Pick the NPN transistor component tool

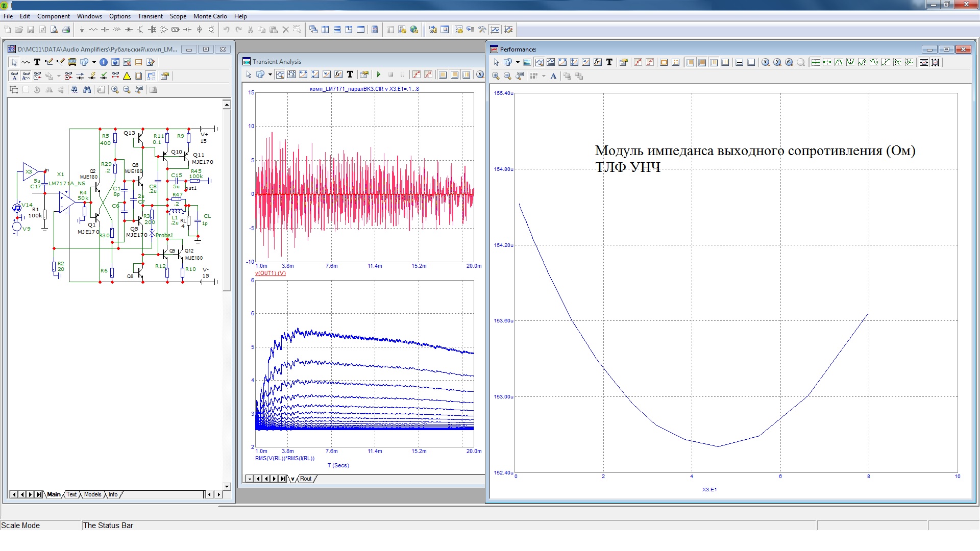click(x=140, y=30)
